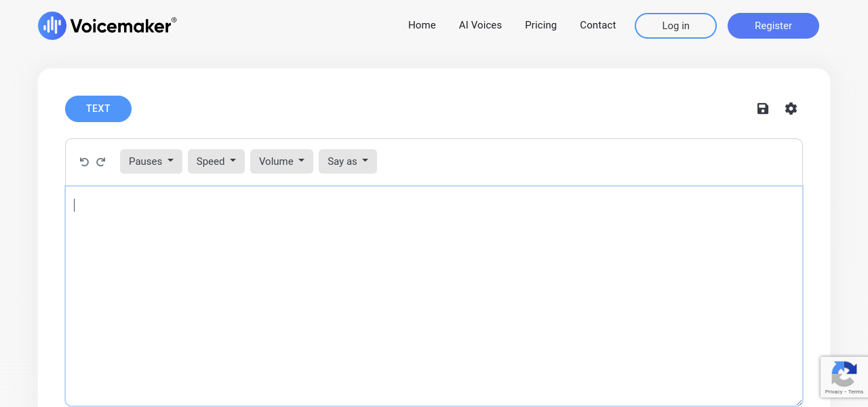Open the Contact page
Image resolution: width=868 pixels, height=407 pixels.
597,25
